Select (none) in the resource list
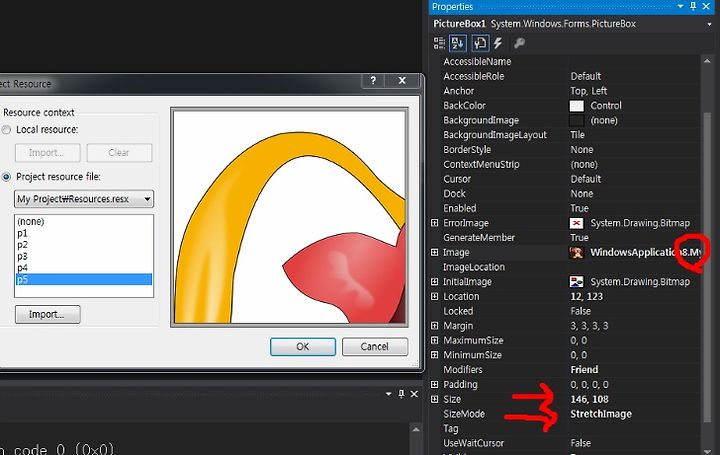The image size is (720, 455). pyautogui.click(x=84, y=221)
